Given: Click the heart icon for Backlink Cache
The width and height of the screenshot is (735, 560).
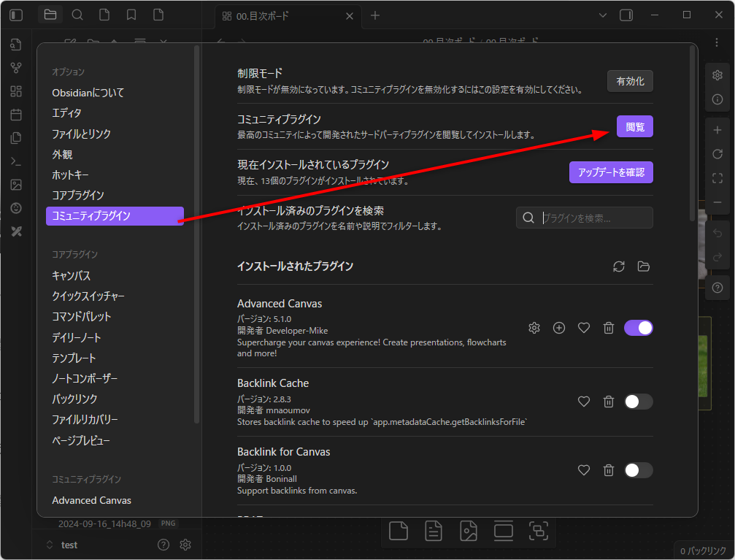Looking at the screenshot, I should click(584, 402).
